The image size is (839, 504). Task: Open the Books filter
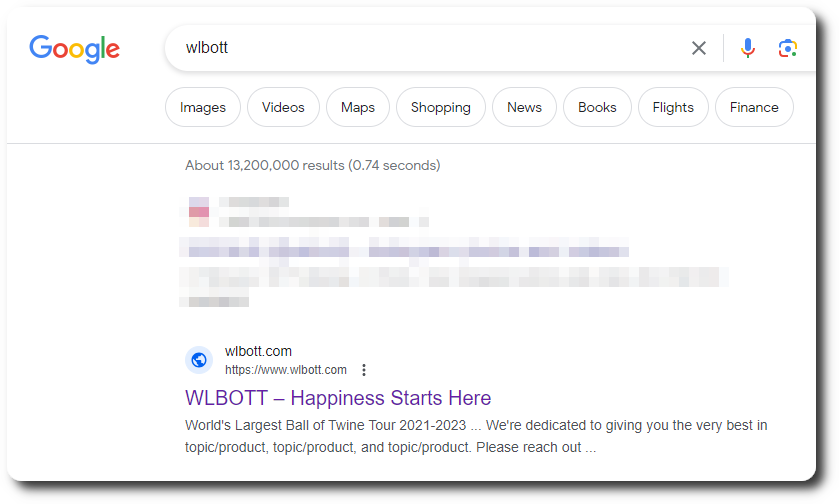597,108
